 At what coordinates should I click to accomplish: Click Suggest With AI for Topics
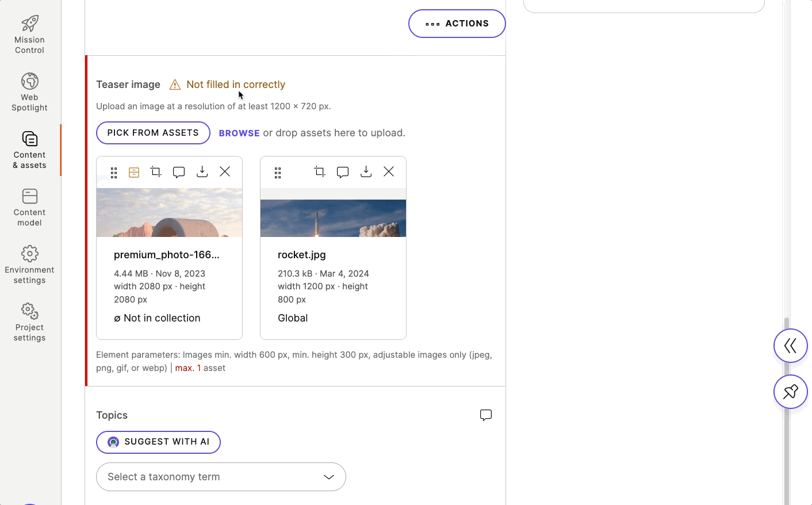158,442
